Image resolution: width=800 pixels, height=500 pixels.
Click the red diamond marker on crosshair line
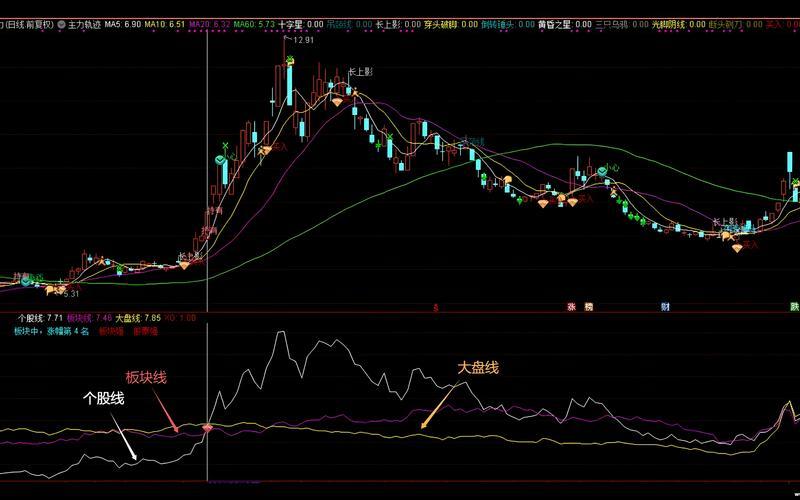[x=207, y=427]
